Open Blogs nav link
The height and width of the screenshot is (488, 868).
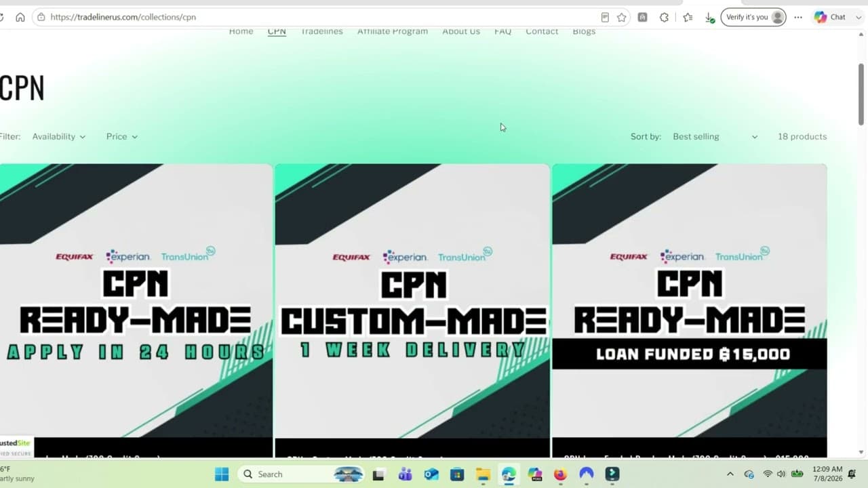pos(584,31)
